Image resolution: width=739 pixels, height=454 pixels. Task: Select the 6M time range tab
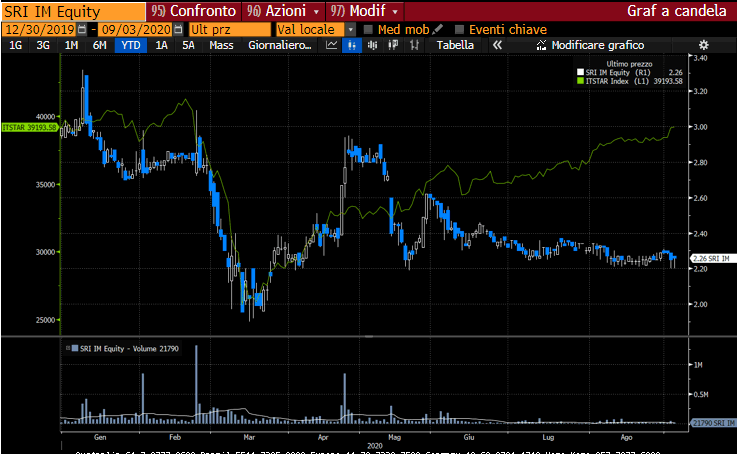coord(99,45)
